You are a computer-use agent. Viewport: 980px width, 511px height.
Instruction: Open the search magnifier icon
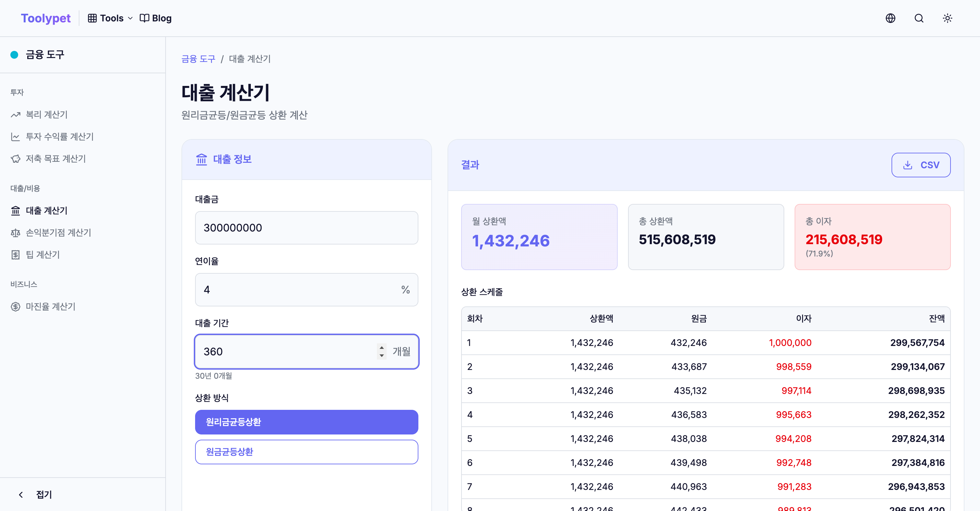(x=919, y=18)
